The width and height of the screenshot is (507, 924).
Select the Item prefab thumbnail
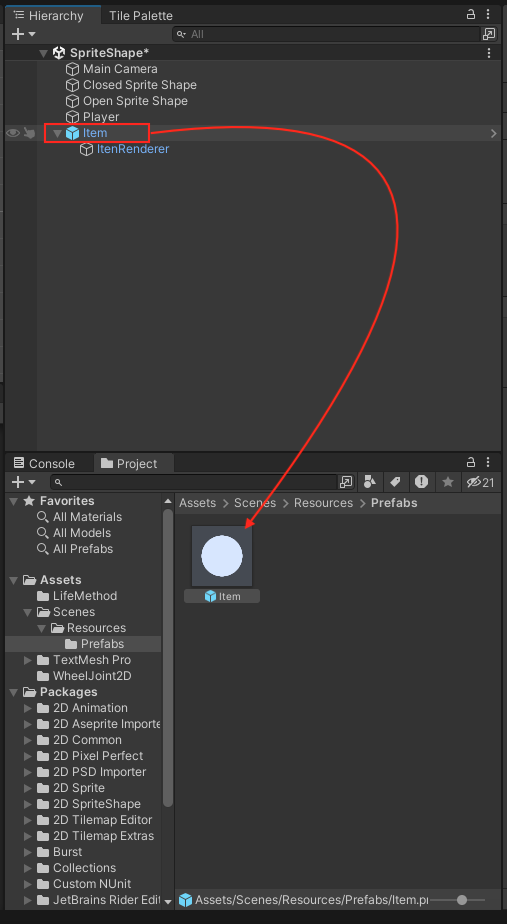click(222, 556)
